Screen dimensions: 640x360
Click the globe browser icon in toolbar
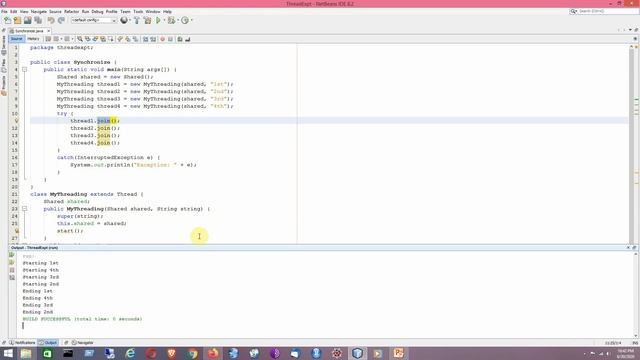(124, 20)
